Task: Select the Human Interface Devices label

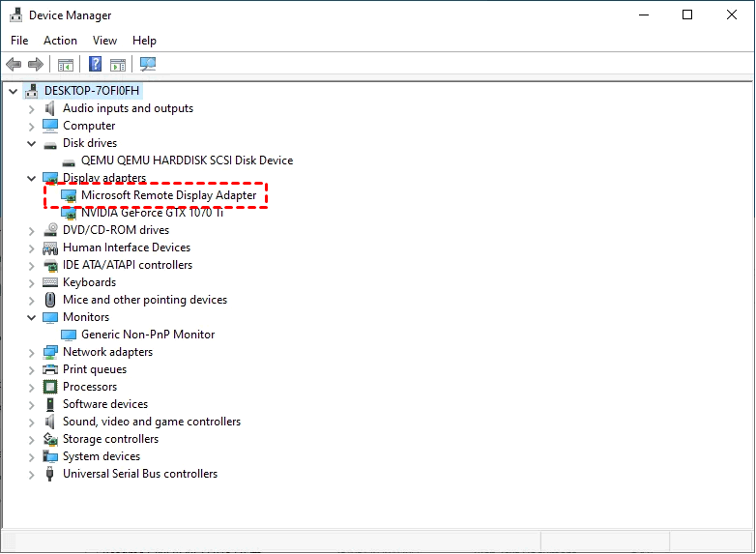Action: pyautogui.click(x=127, y=248)
